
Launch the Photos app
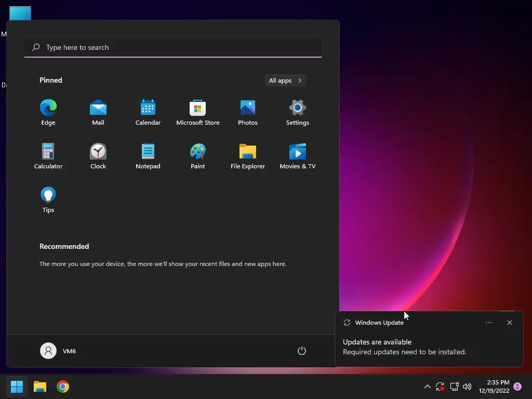point(248,113)
